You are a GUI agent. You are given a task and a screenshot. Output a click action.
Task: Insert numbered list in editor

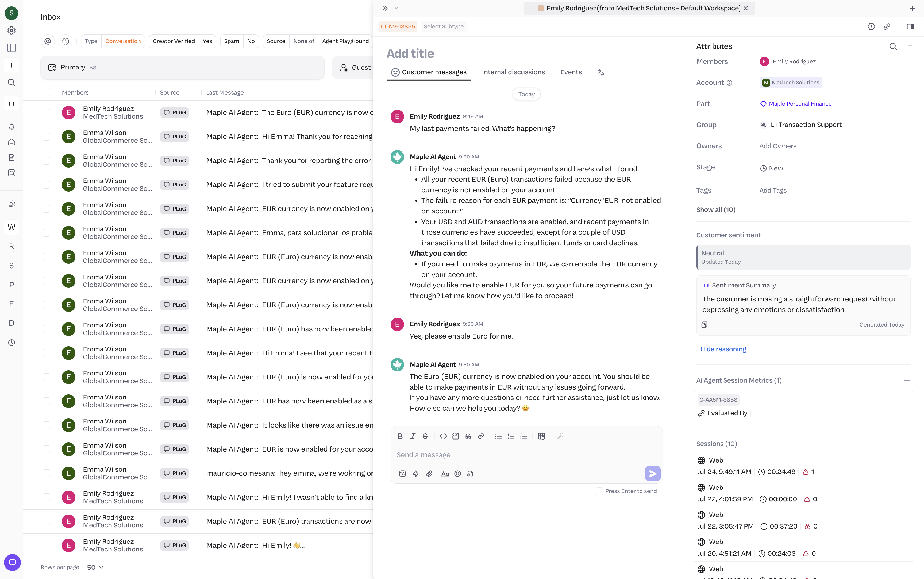tap(511, 436)
